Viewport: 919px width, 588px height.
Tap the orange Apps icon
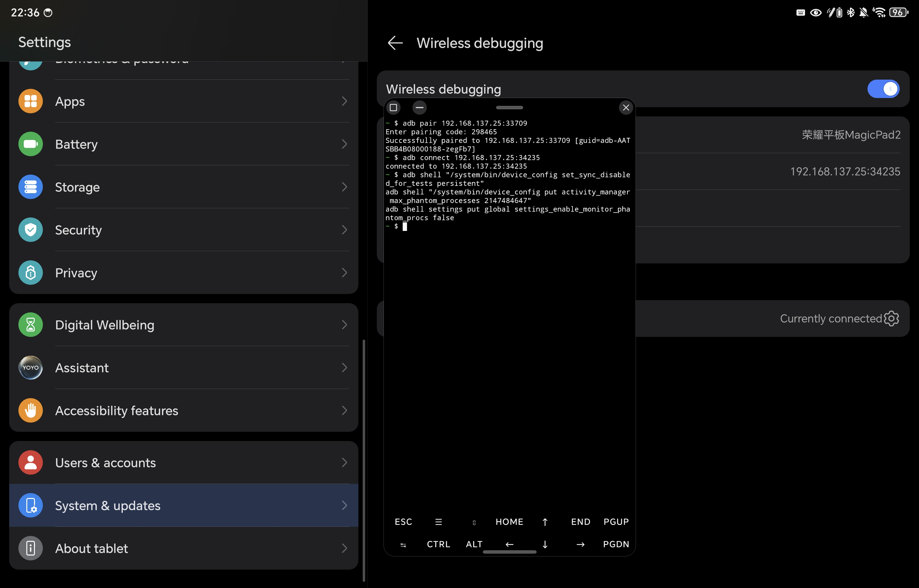tap(31, 101)
